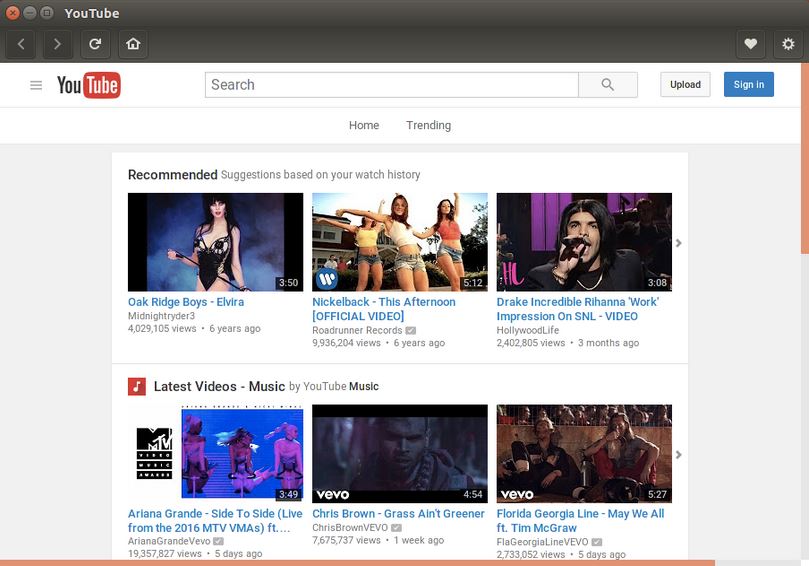Viewport: 809px width, 566px height.
Task: Open the Home tab
Action: 364,125
